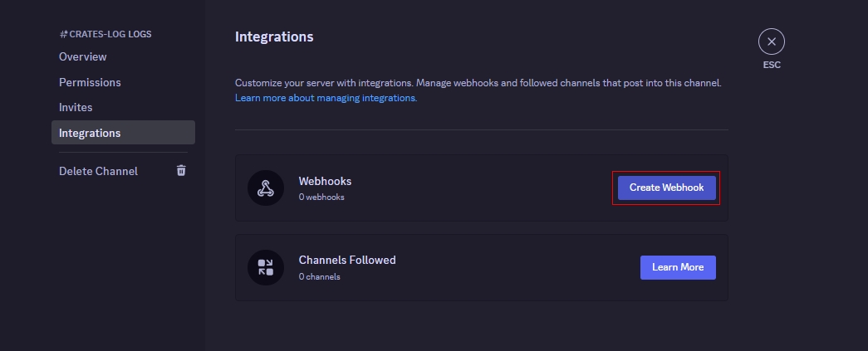The height and width of the screenshot is (351, 868).
Task: Click the ESC label under close icon
Action: click(771, 65)
